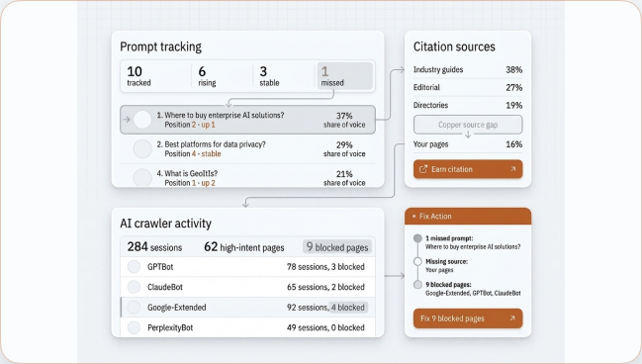Click ClaudeBot's circle icon

point(134,287)
